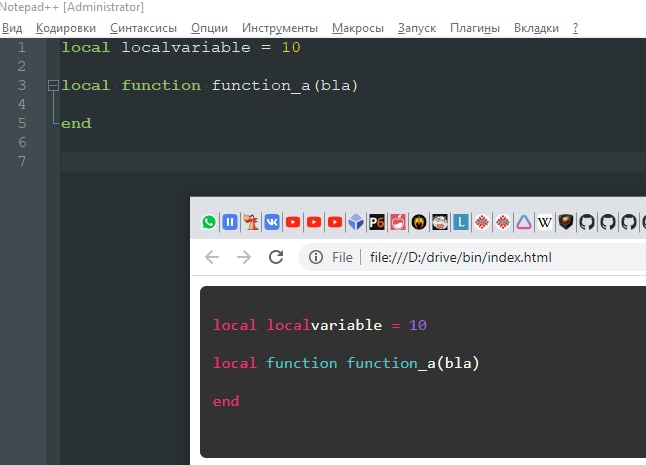Open the Wikipedia browser tab
The image size is (646, 465).
point(545,222)
